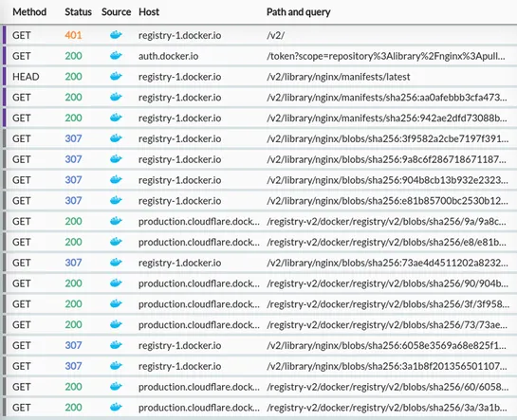Click 307 status in the sha256:73ae4d4511202a8232 row
The width and height of the screenshot is (517, 420).
click(x=73, y=263)
